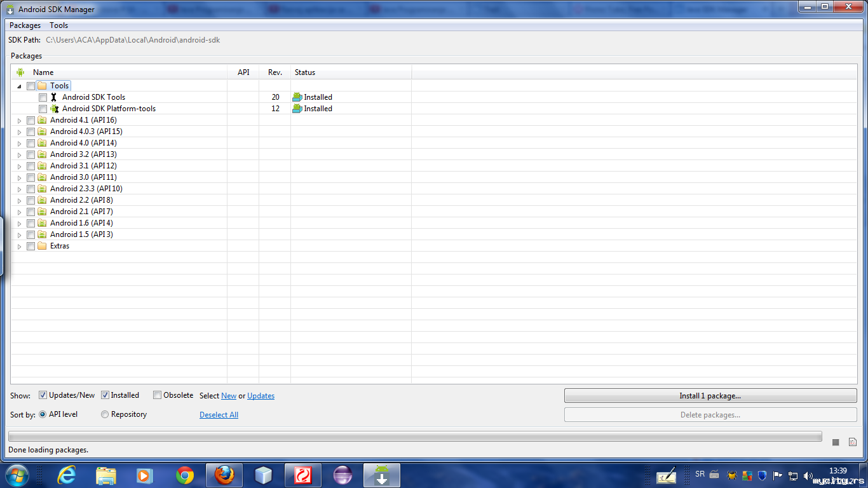This screenshot has width=868, height=488.
Task: Open the network icon in the system tray
Action: click(x=793, y=475)
